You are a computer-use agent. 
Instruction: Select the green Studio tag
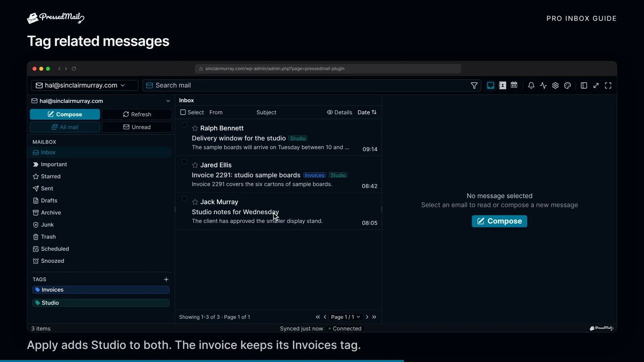pyautogui.click(x=101, y=303)
